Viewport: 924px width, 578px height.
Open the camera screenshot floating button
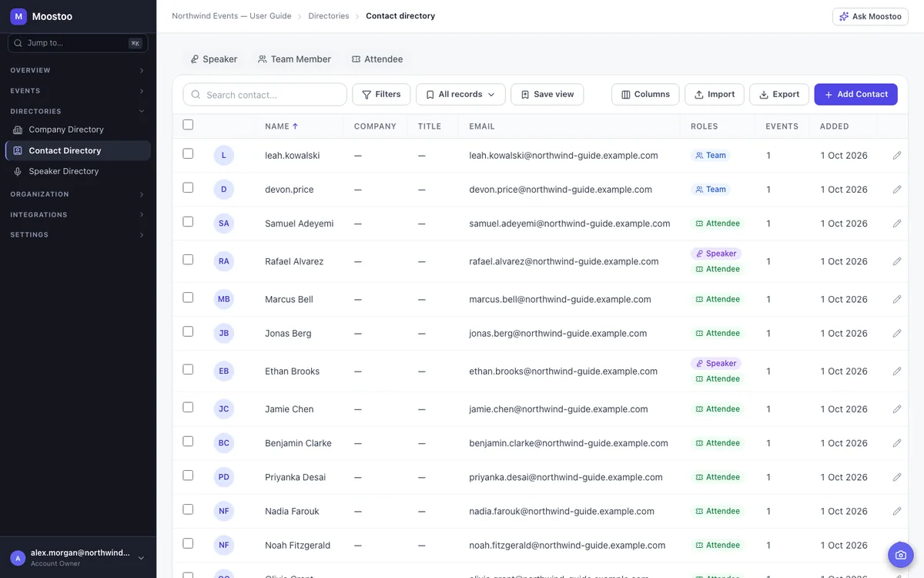tap(900, 555)
